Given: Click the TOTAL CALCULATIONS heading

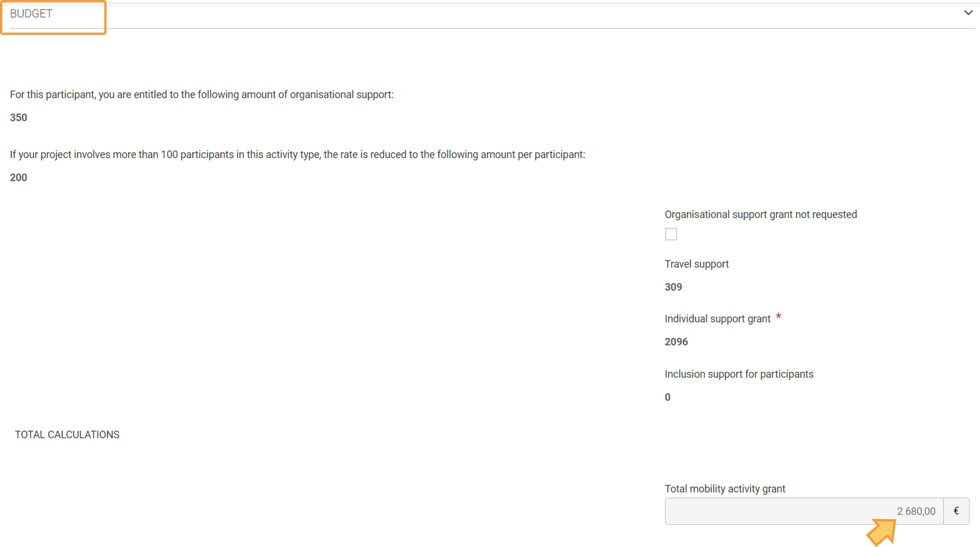Looking at the screenshot, I should [67, 434].
